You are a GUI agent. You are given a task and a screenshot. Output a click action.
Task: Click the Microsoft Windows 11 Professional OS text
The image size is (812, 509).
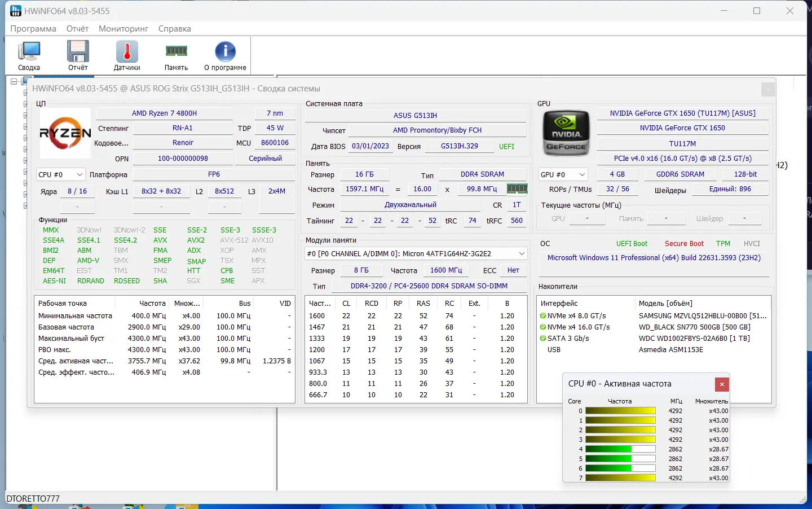(654, 258)
